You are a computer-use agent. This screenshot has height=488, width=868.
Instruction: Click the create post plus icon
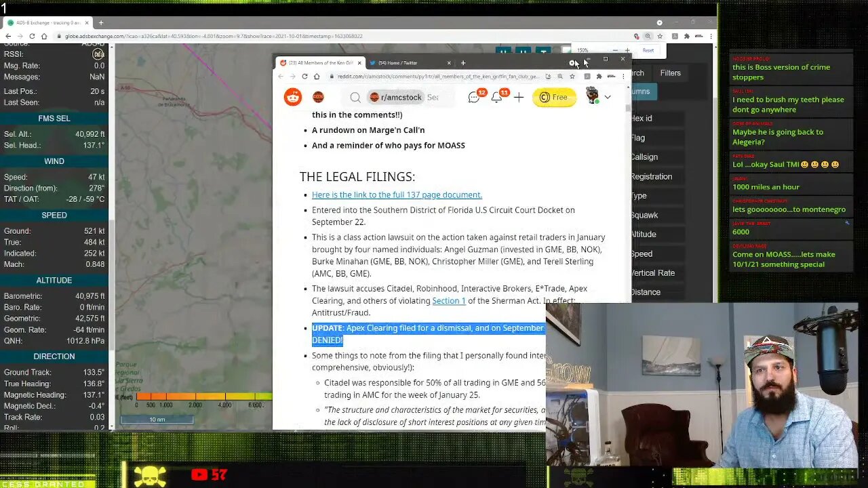519,98
